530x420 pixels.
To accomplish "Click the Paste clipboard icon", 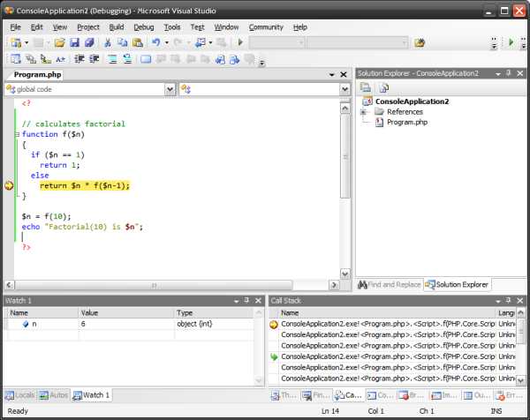I will click(x=137, y=42).
